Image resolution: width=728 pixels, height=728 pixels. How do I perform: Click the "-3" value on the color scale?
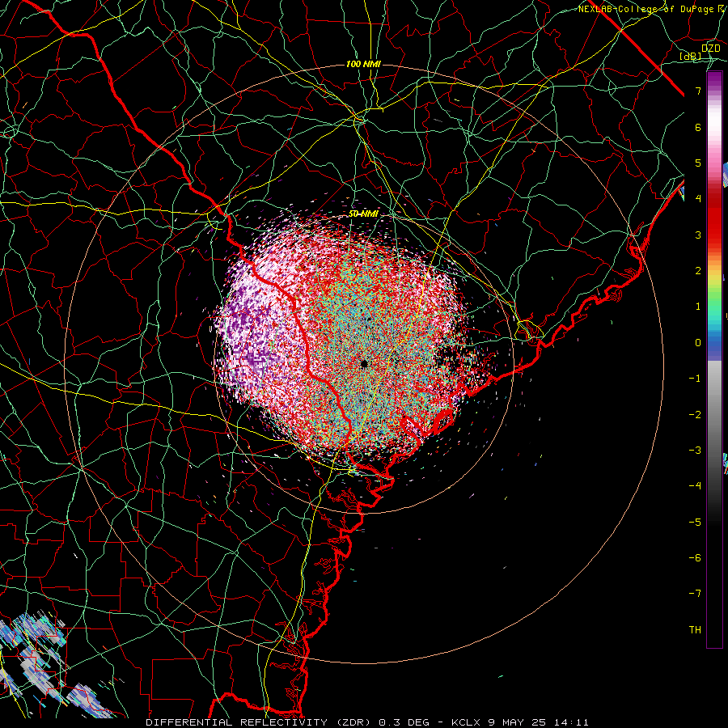tap(695, 451)
